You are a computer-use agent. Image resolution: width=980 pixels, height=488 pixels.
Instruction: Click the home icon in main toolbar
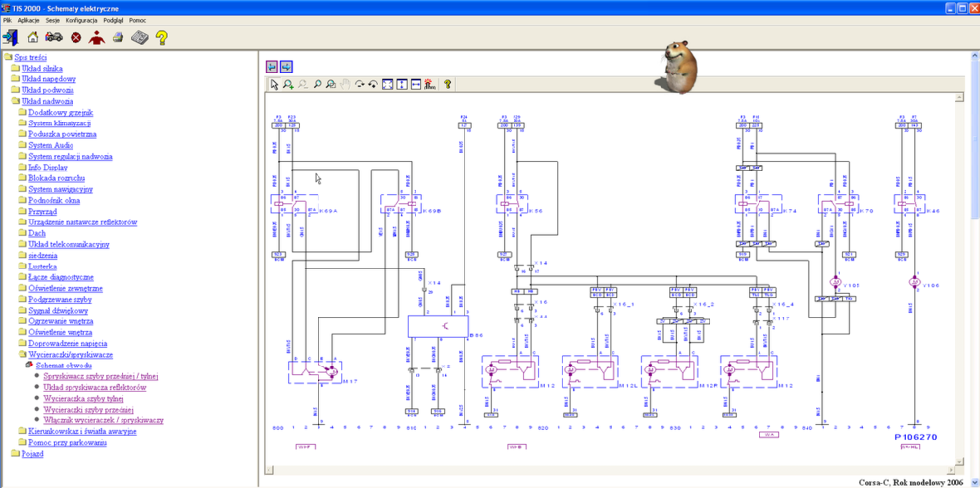[x=33, y=38]
